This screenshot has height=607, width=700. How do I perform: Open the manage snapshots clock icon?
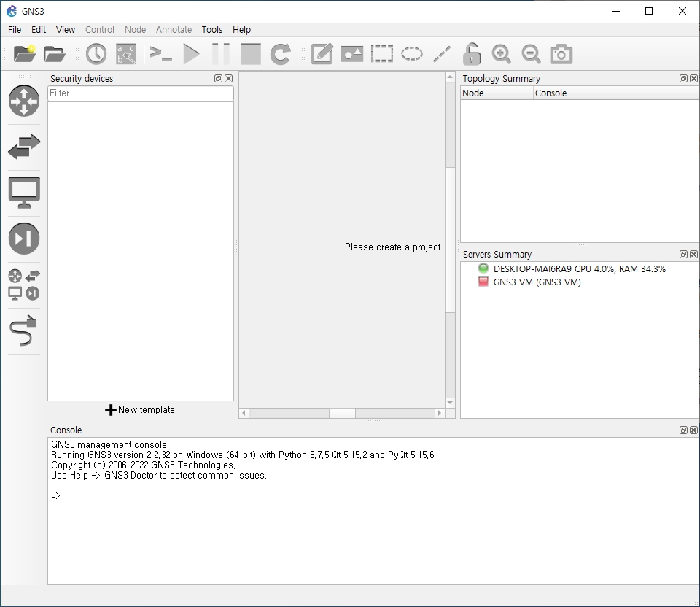click(96, 54)
